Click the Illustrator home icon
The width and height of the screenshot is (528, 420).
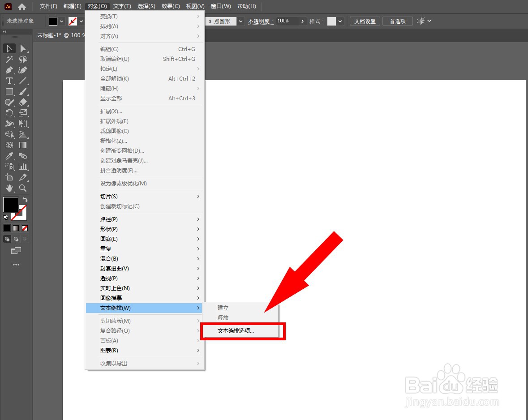point(22,6)
